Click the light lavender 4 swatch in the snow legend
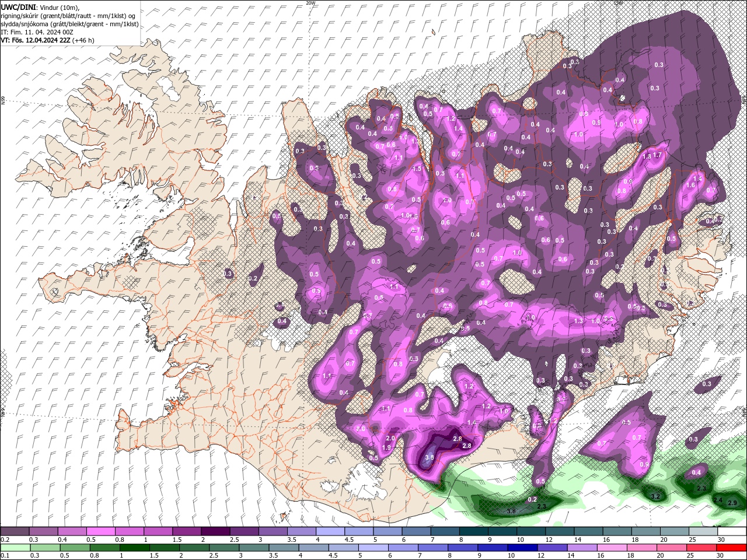The image size is (747, 560). [330, 531]
